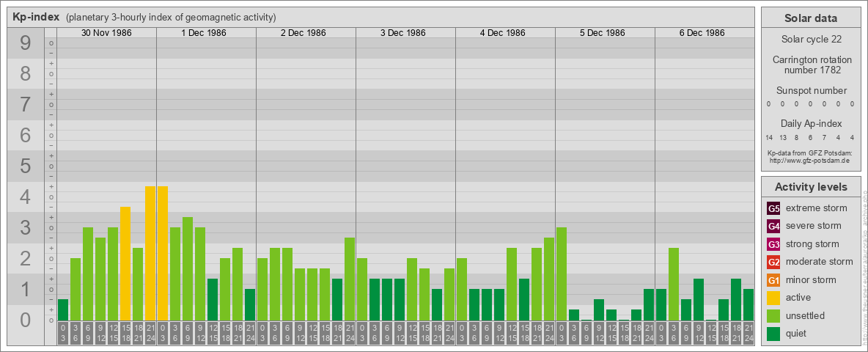Click the yellow 15-18 bar on 30 Nov
Image resolution: width=868 pixels, height=352 pixels.
[x=125, y=263]
